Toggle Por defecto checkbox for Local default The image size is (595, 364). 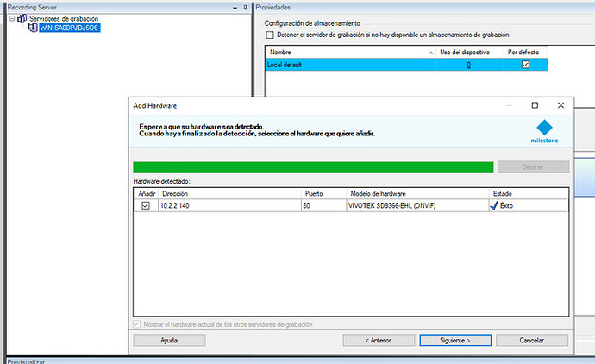[x=525, y=65]
